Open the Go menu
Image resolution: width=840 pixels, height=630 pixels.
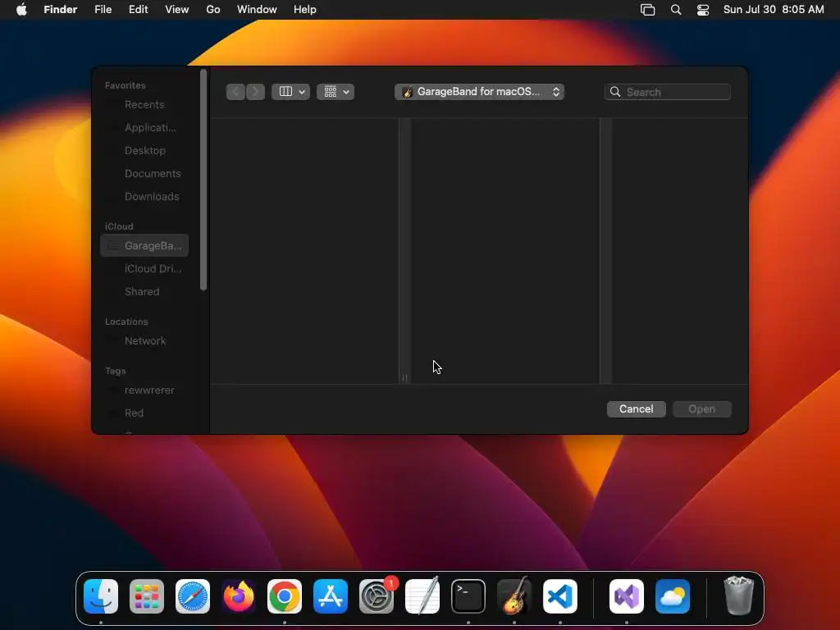click(x=213, y=10)
